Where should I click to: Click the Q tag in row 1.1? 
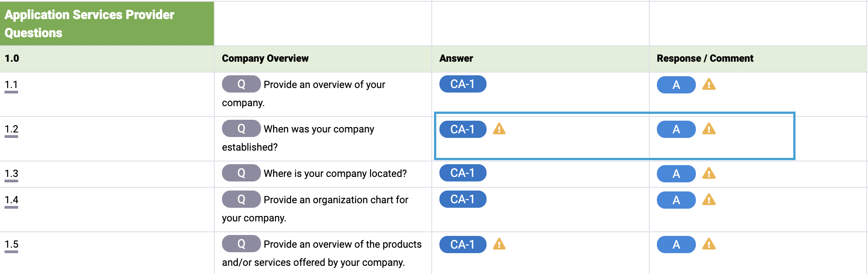point(241,84)
